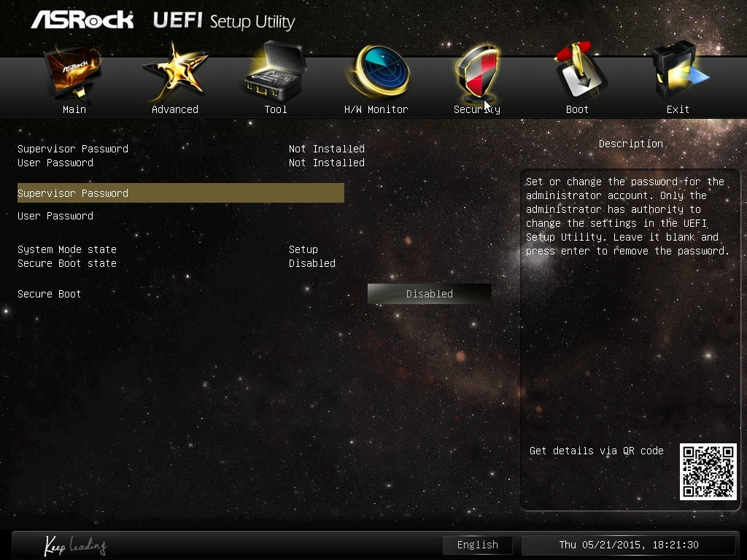Screen dimensions: 747x560
Task: Select the User Password option
Action: [x=55, y=216]
